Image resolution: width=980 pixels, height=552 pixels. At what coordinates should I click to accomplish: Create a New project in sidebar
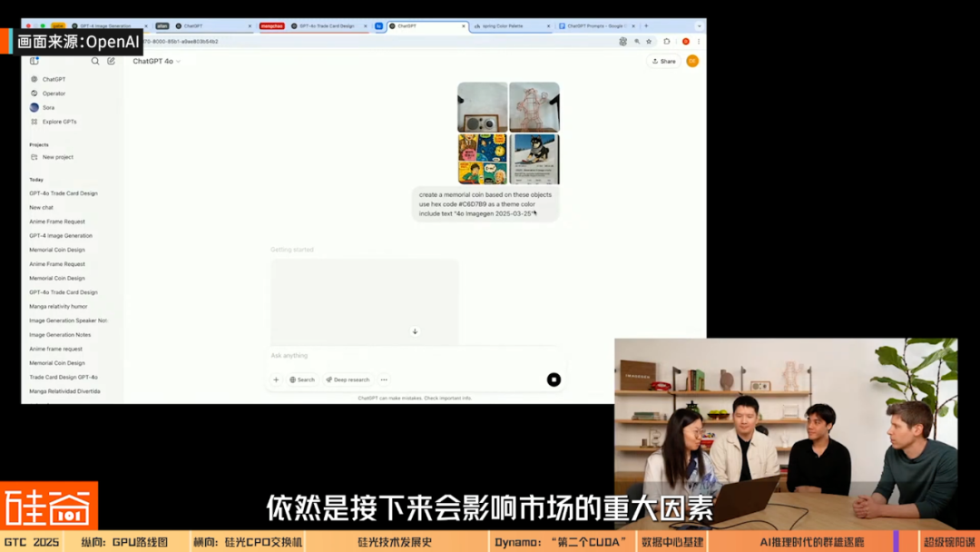click(x=57, y=158)
